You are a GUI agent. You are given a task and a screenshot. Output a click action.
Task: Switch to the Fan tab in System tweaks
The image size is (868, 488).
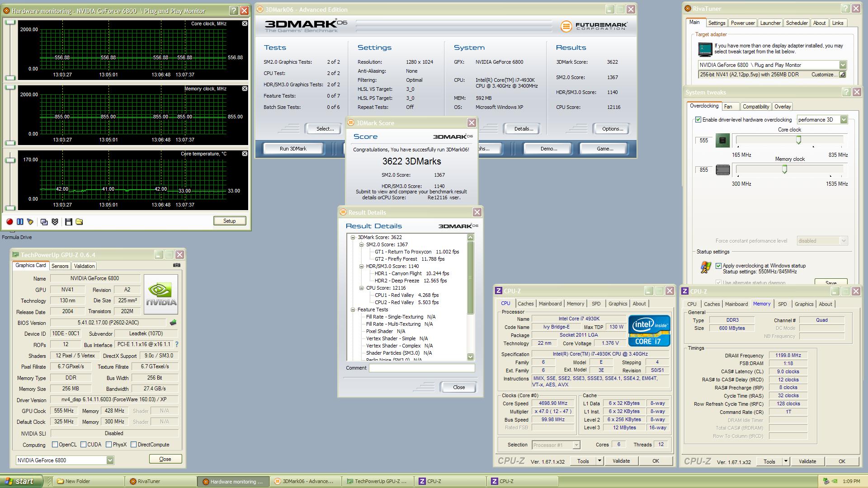coord(728,107)
